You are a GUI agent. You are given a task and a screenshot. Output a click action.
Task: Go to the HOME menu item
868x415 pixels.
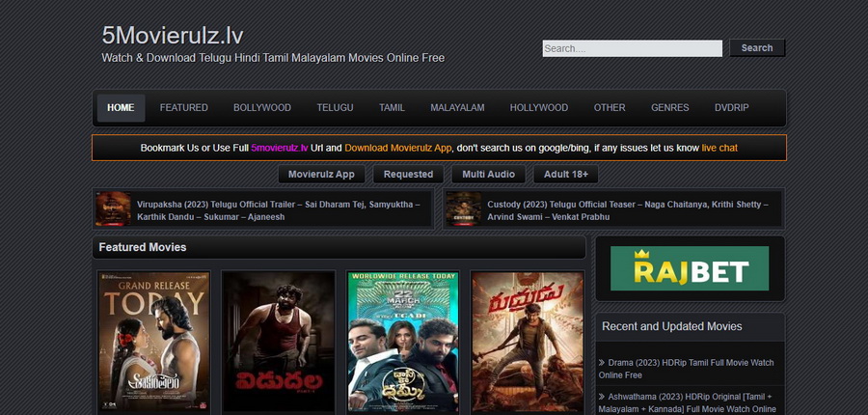(x=121, y=107)
